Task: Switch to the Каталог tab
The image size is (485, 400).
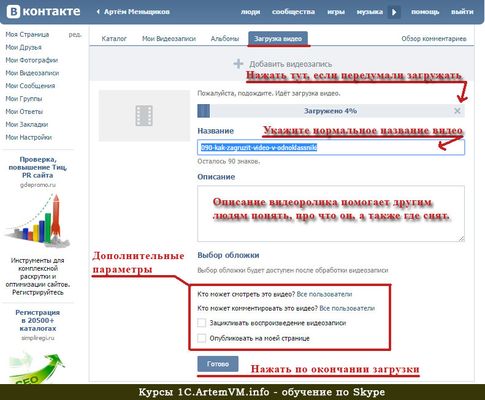Action: click(x=114, y=39)
